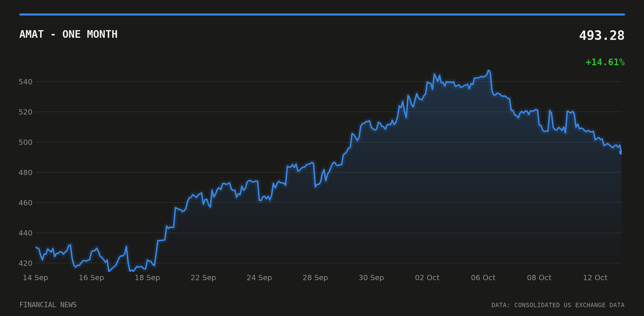Click the FINANCIAL NEWS footer text
644x316 pixels.
[x=48, y=305]
